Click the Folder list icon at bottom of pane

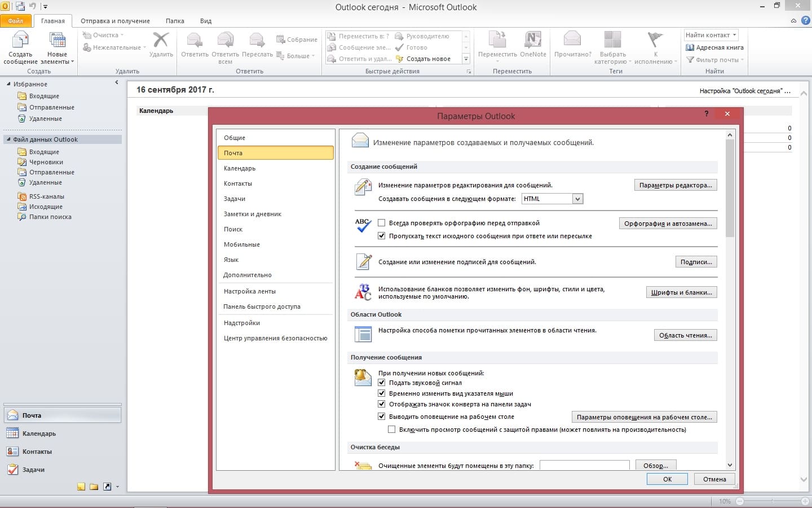[94, 487]
